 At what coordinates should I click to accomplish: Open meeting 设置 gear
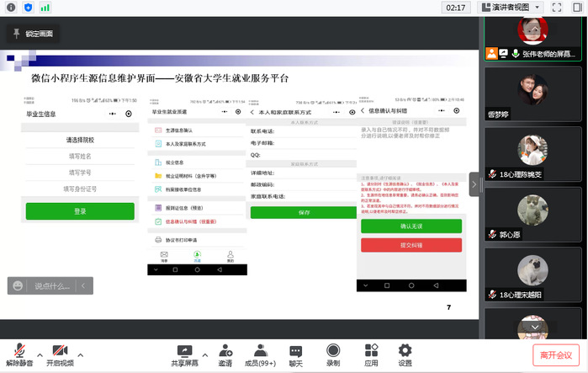tap(405, 355)
